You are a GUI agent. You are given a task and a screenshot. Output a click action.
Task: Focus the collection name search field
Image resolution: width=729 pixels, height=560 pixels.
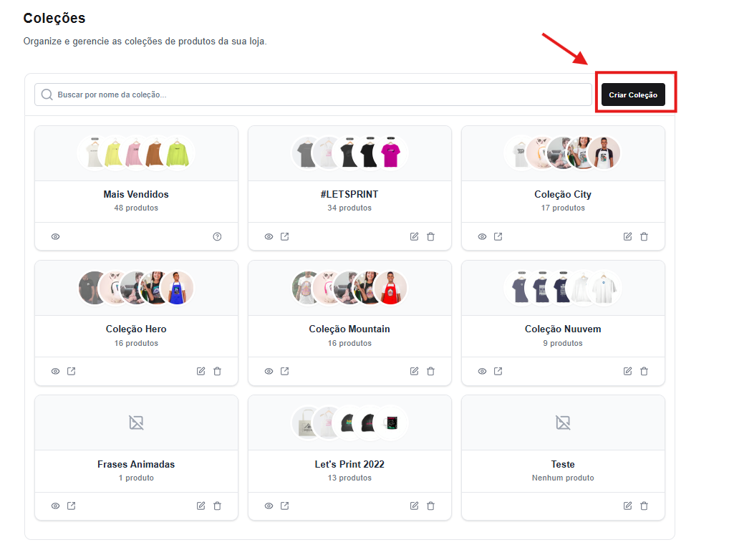322,95
